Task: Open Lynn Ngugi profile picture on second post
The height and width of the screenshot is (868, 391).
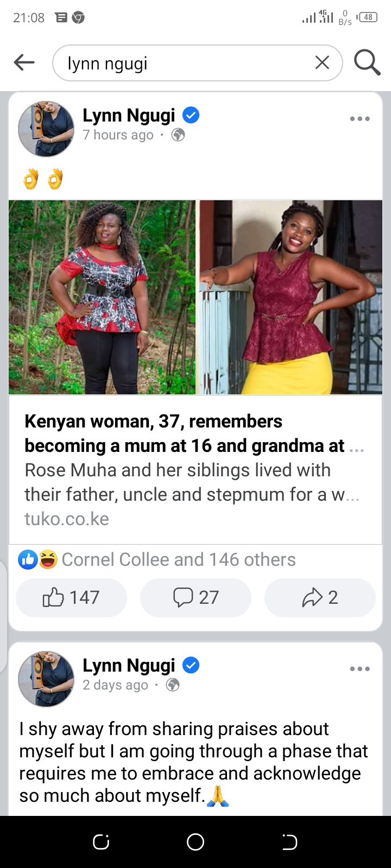Action: click(46, 679)
